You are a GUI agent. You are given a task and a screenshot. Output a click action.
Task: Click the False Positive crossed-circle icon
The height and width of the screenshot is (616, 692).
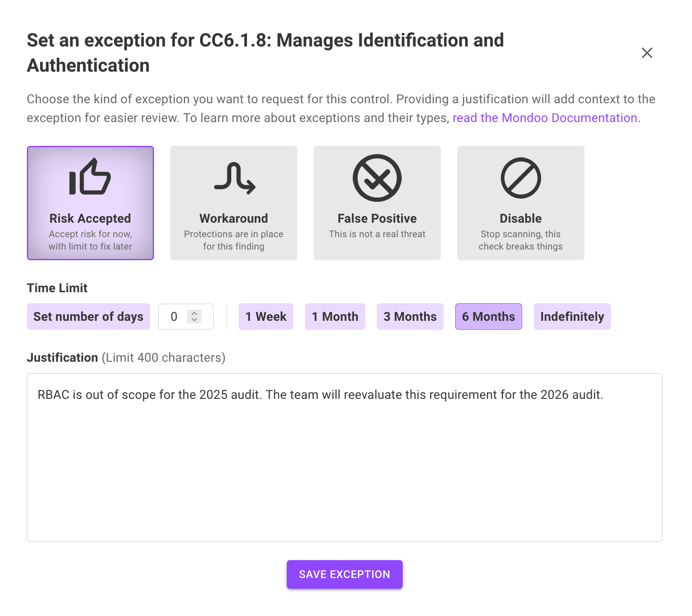click(377, 178)
